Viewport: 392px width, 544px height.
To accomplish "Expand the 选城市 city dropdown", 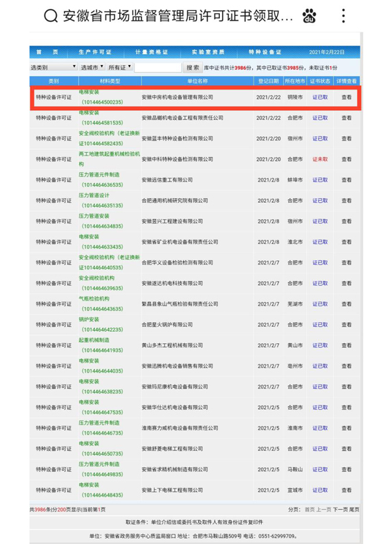I will pos(93,67).
